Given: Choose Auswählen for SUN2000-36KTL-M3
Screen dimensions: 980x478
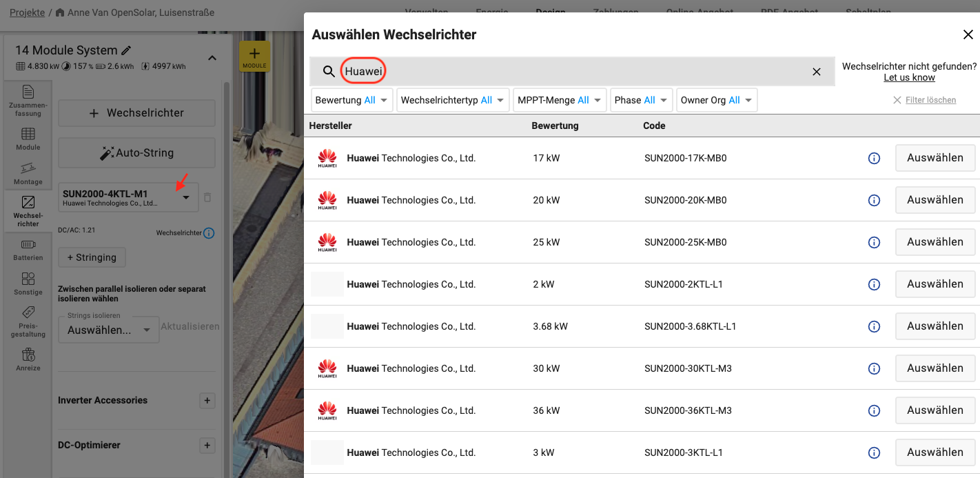Looking at the screenshot, I should coord(935,410).
